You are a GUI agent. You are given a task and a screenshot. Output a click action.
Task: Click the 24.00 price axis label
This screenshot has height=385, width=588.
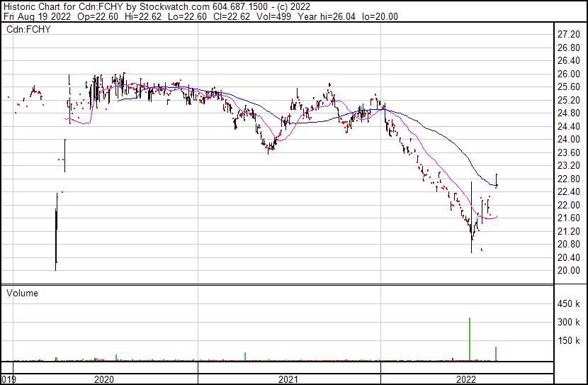click(569, 140)
